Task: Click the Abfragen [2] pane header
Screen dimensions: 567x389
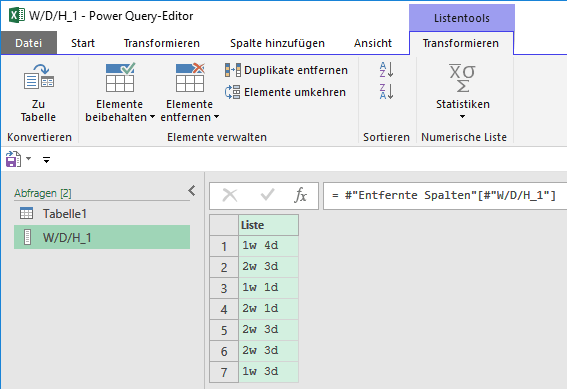Action: [43, 193]
